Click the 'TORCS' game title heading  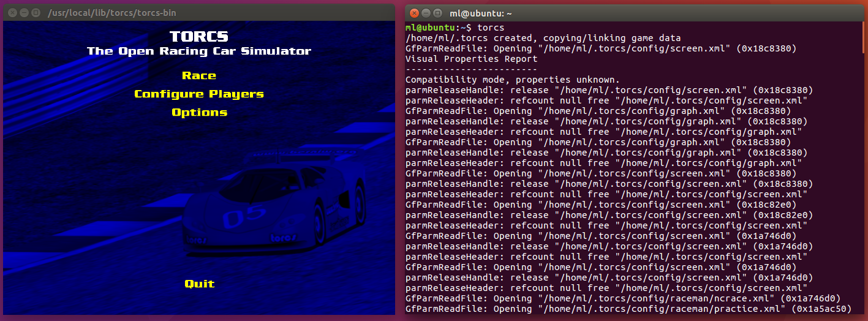(199, 36)
